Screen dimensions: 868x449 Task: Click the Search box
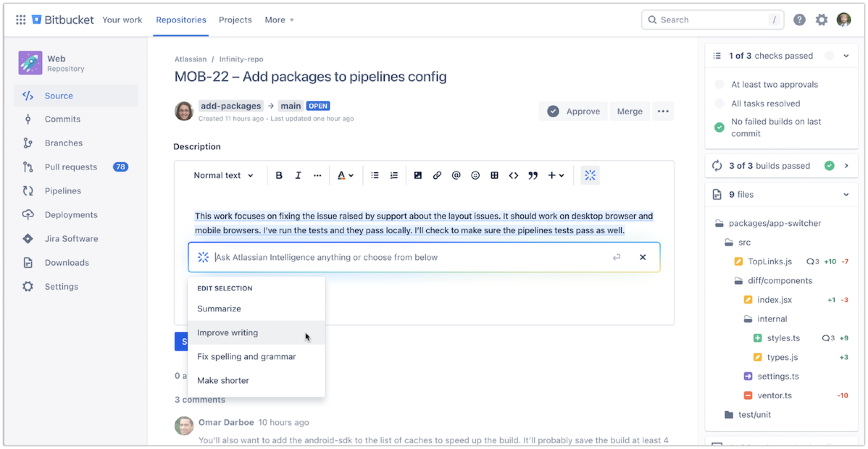(712, 20)
